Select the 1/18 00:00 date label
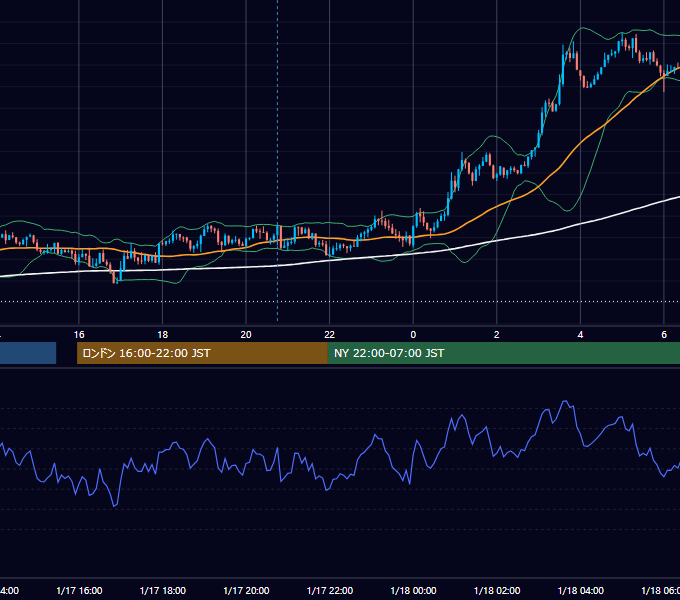The image size is (680, 600). (x=413, y=590)
